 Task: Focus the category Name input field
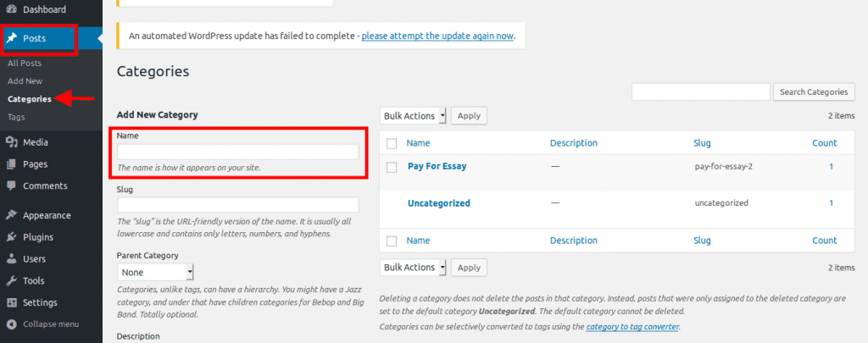coord(238,152)
